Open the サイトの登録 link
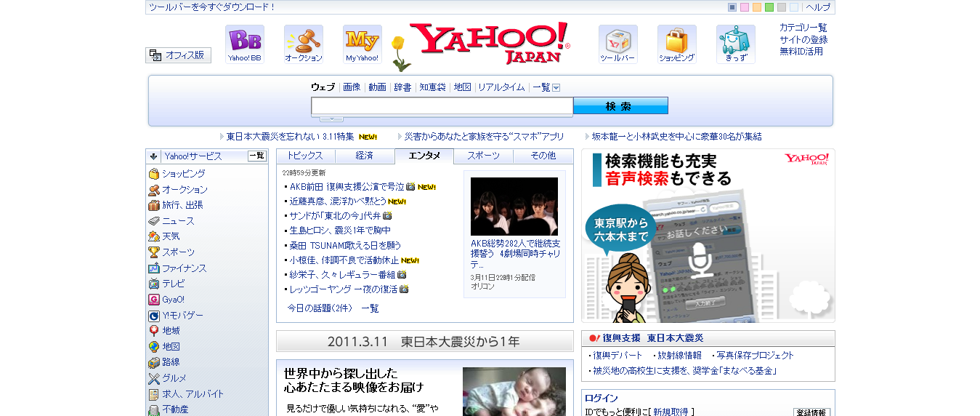The height and width of the screenshot is (416, 980). coord(803,40)
